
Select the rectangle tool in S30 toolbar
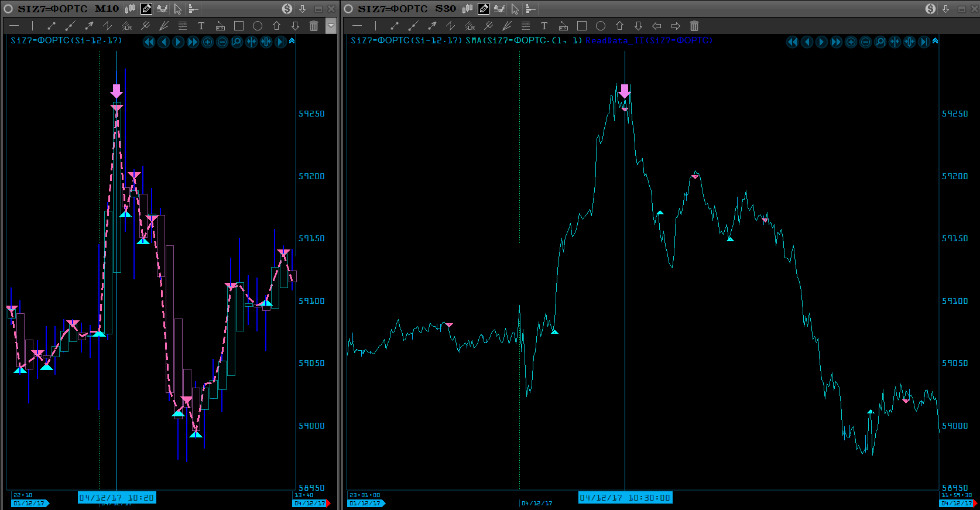tap(581, 26)
